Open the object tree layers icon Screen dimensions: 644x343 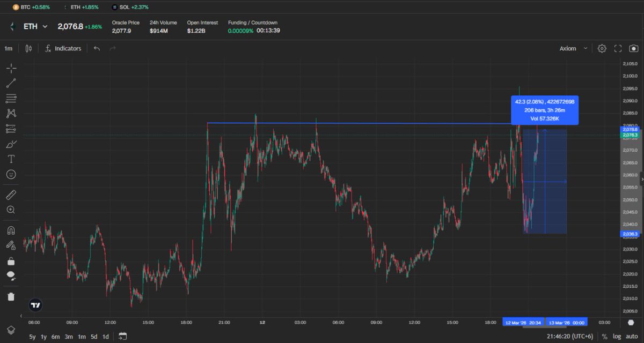click(x=10, y=330)
